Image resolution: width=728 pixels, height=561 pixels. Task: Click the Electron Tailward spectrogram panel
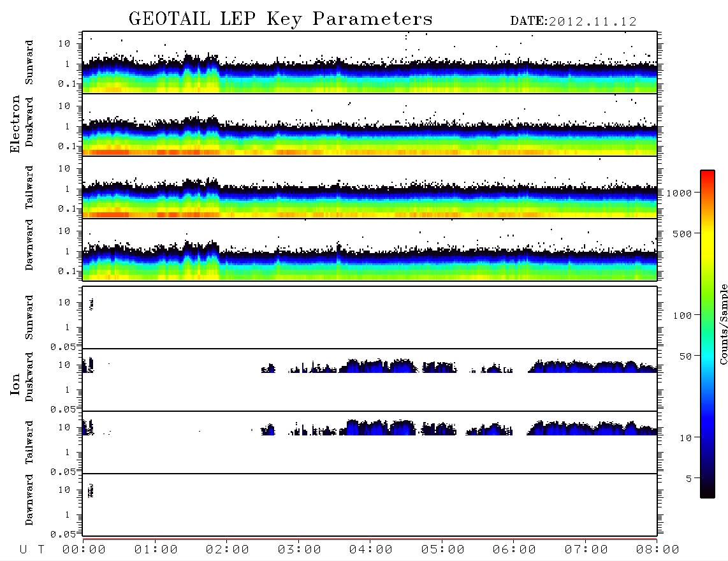pos(370,187)
